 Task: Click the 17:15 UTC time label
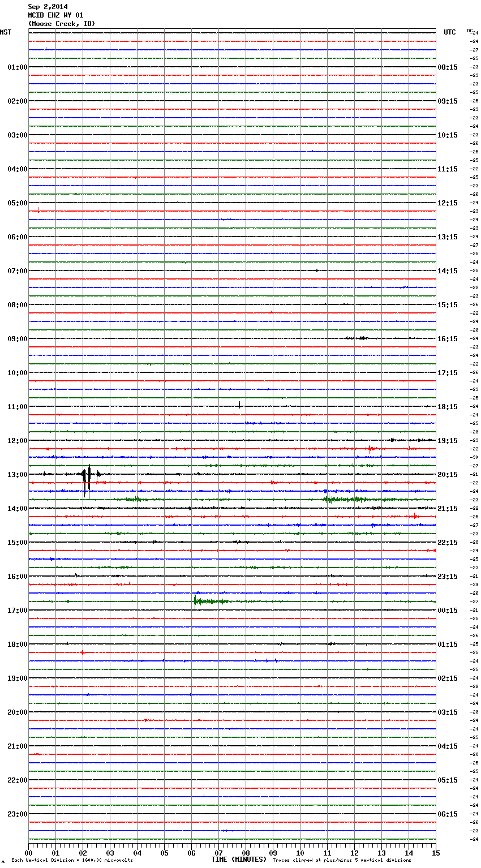[x=448, y=373]
